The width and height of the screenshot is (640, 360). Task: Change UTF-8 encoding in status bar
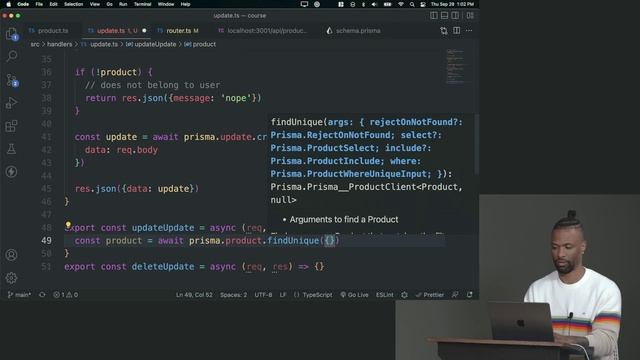[263, 295]
